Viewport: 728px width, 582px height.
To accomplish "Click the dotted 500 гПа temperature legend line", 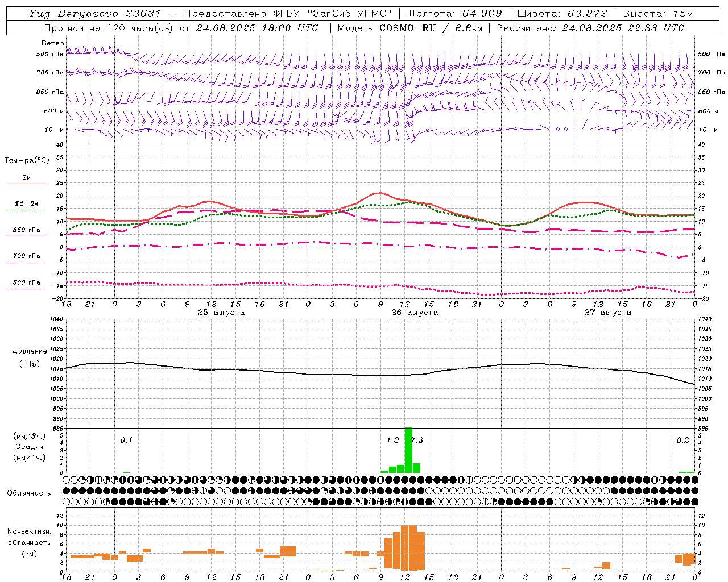I will [26, 289].
